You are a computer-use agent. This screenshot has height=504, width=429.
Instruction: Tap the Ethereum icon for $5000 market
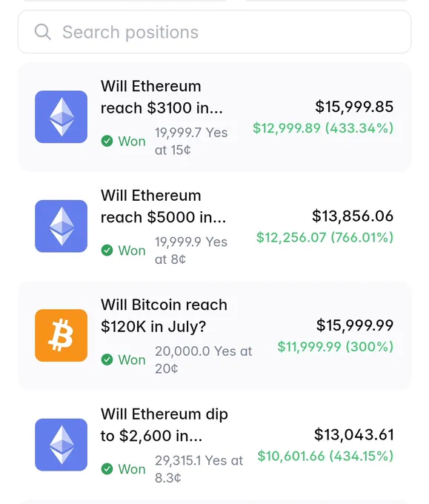tap(61, 226)
